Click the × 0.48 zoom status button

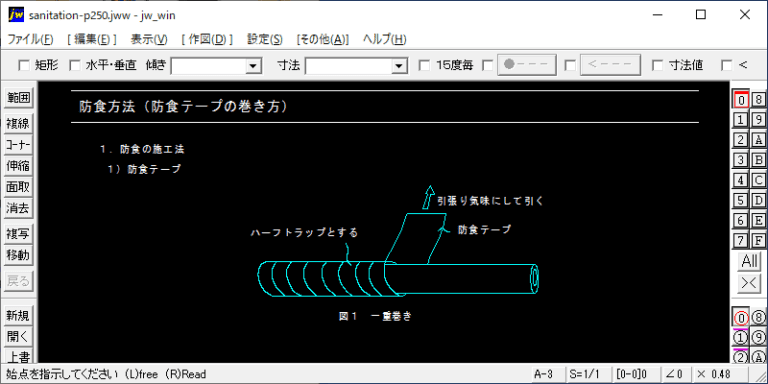click(x=720, y=374)
